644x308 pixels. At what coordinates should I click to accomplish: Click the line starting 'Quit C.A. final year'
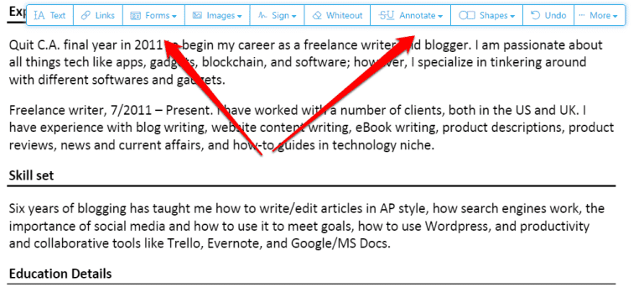[x=305, y=45]
